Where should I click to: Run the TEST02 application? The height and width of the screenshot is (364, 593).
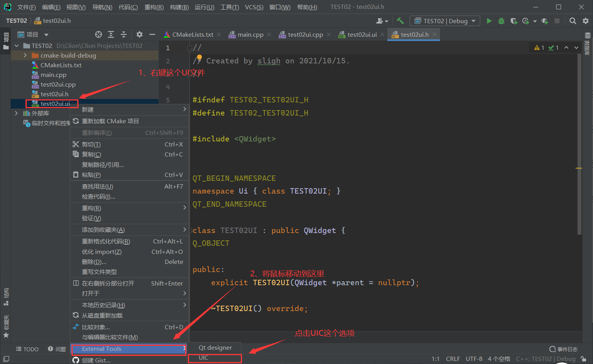tap(489, 20)
